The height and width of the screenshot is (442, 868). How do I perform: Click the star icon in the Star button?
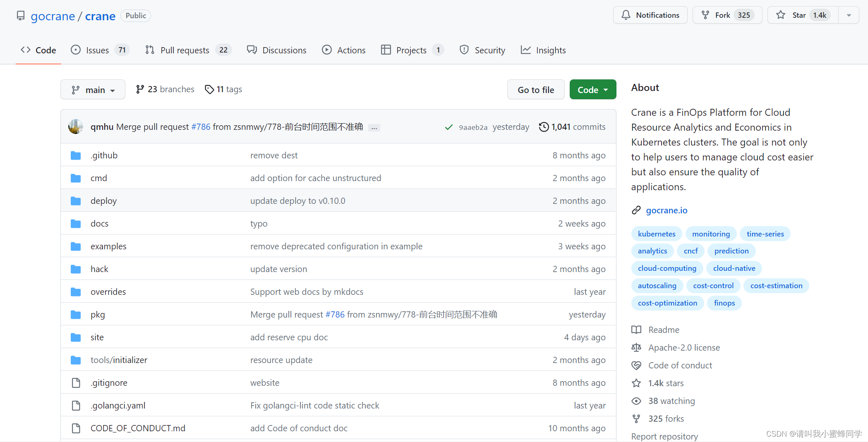tap(781, 15)
